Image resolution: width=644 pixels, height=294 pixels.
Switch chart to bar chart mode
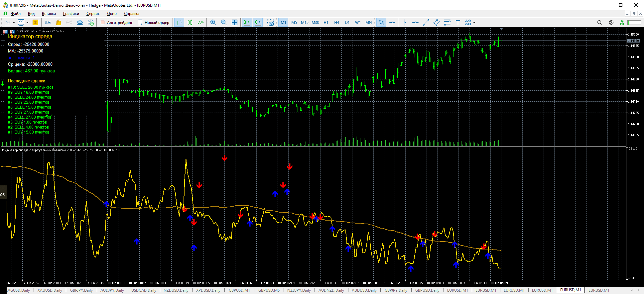tap(179, 23)
